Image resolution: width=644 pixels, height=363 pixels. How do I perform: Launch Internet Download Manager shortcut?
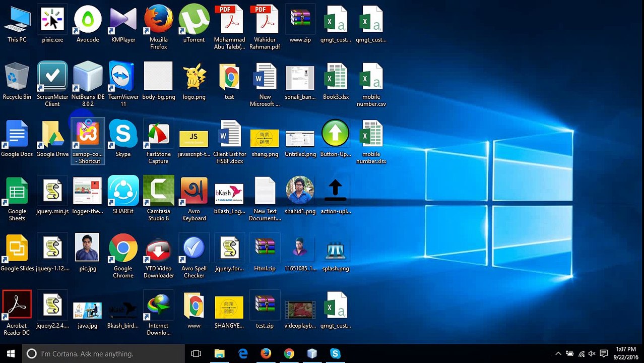pyautogui.click(x=158, y=313)
